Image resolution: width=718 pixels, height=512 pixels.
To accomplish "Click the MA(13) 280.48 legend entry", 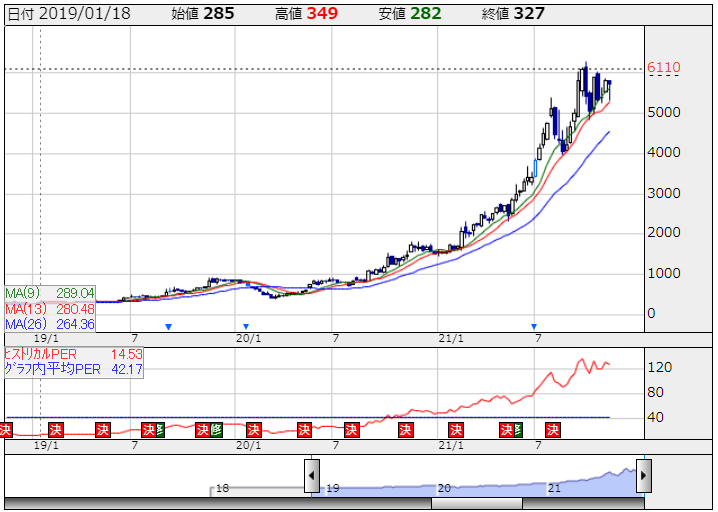I will point(50,309).
